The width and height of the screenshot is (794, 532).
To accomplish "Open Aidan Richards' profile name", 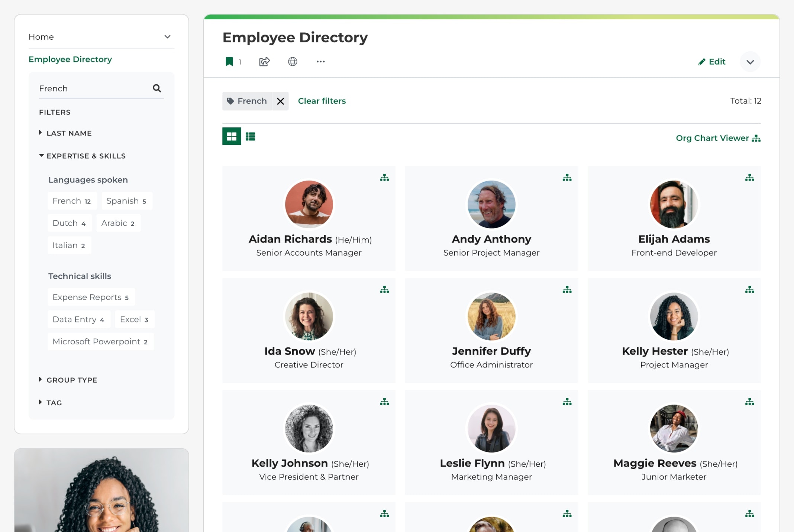I will coord(290,239).
